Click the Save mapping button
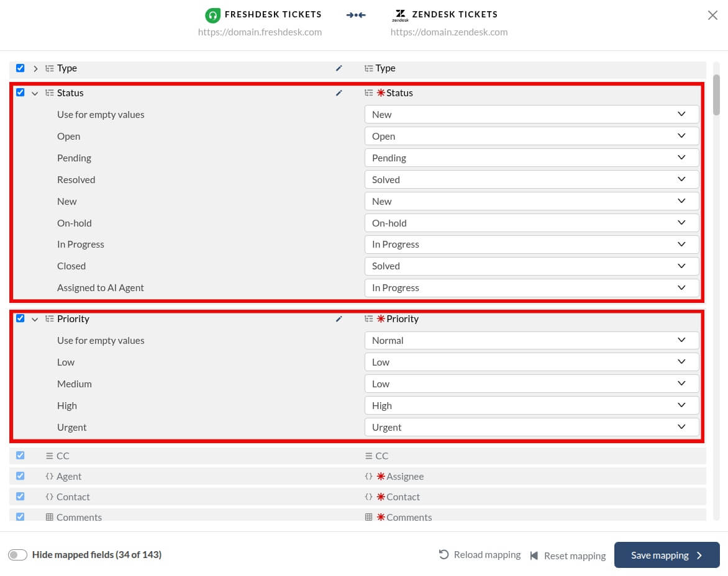This screenshot has width=728, height=576. (667, 555)
